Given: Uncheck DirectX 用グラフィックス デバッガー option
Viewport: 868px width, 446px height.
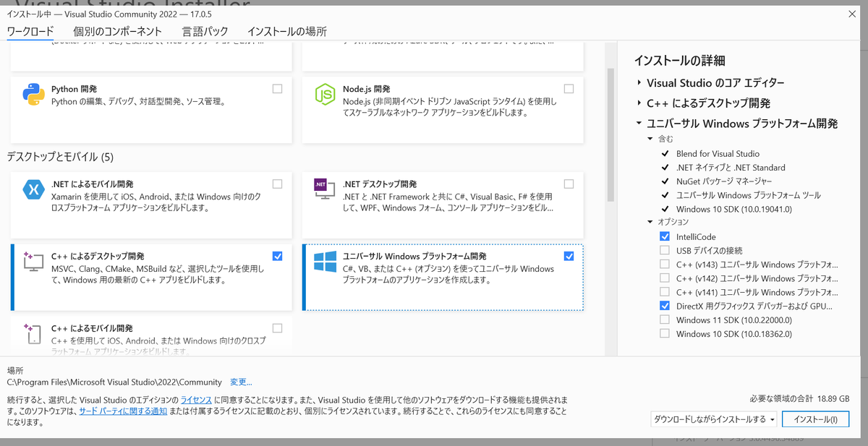Looking at the screenshot, I should 665,306.
